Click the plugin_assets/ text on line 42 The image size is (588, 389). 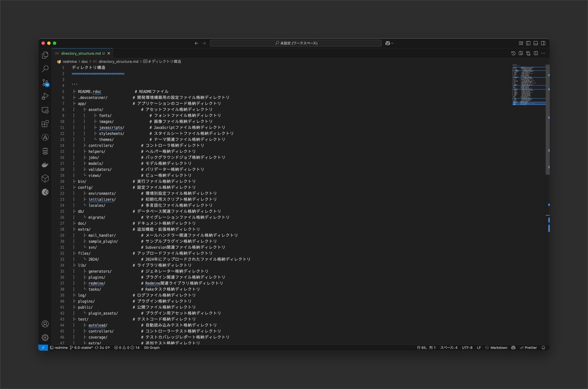pos(103,313)
